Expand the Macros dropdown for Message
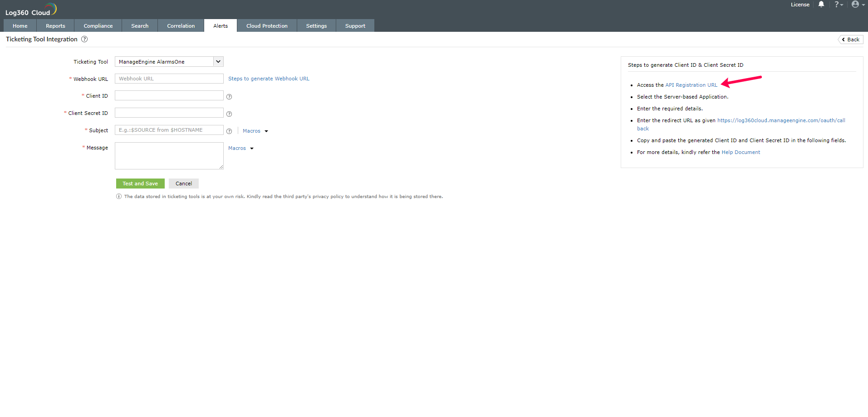 241,148
